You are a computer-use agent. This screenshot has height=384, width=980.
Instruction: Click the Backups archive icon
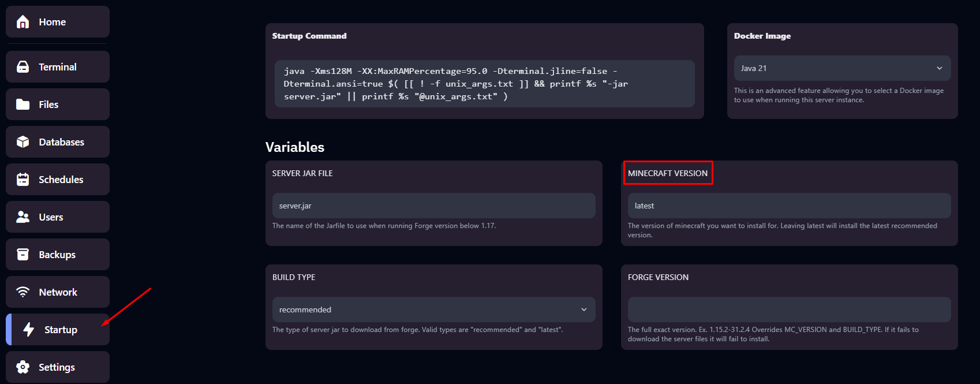point(23,255)
